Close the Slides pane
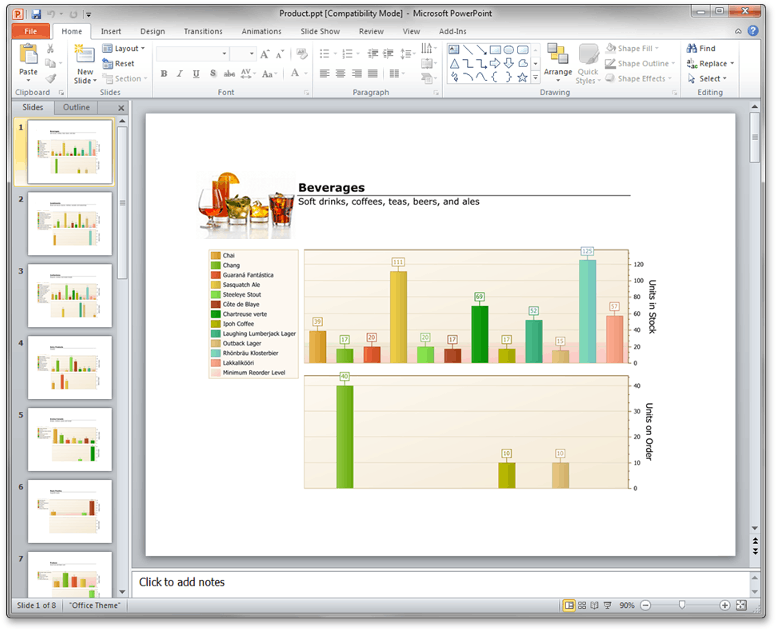The height and width of the screenshot is (630, 776). click(121, 107)
